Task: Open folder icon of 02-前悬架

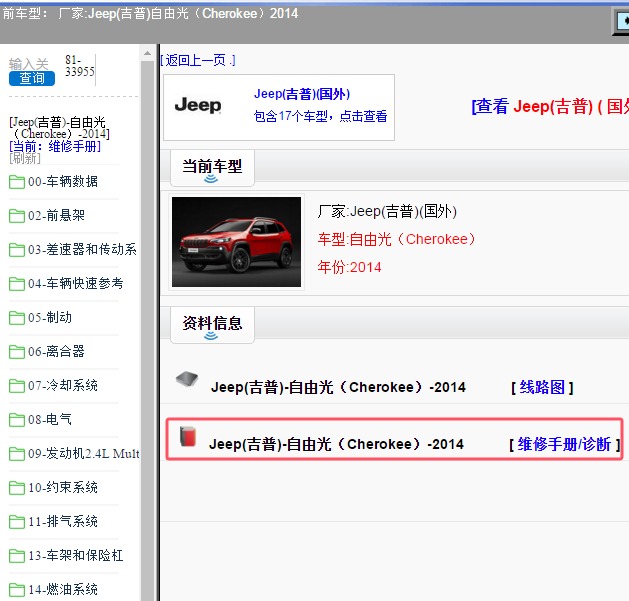Action: tap(17, 216)
